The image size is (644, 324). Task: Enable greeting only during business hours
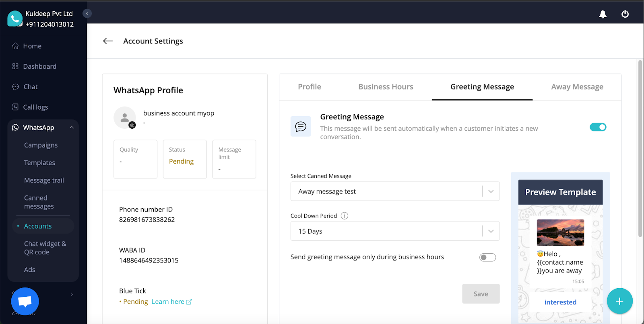tap(487, 257)
